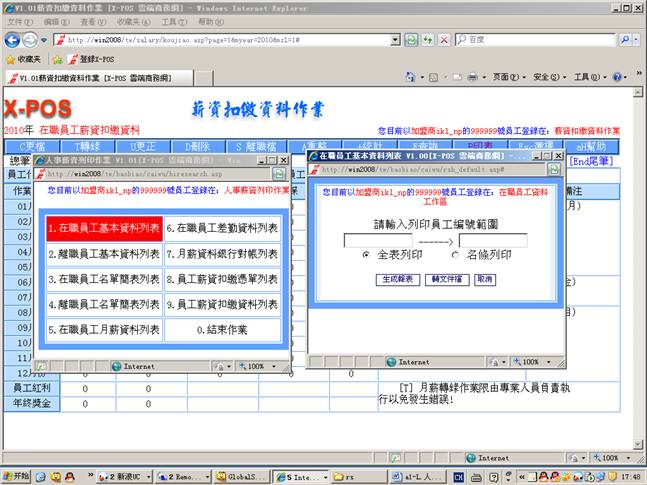Open the 收藏夹 favorites star button

pos(22,59)
